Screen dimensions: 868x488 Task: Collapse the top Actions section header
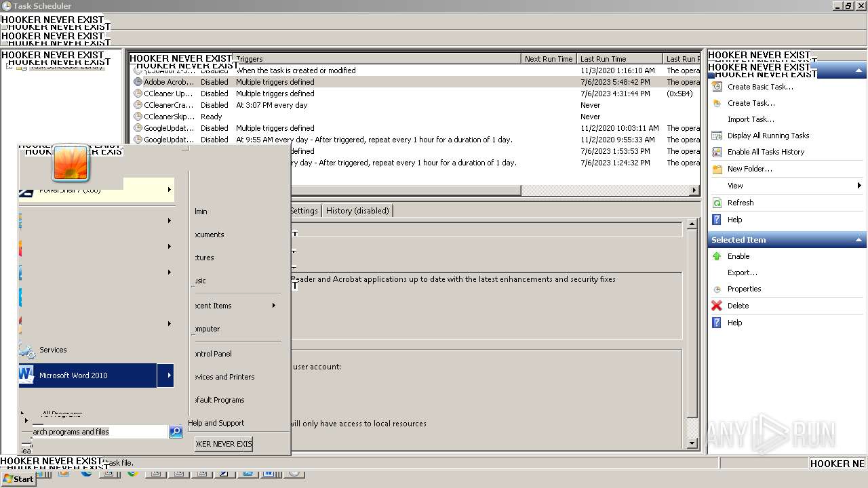pyautogui.click(x=859, y=70)
